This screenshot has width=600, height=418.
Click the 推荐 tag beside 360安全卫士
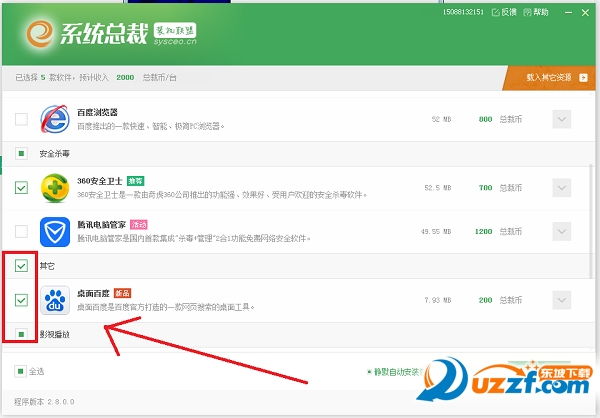pos(135,181)
